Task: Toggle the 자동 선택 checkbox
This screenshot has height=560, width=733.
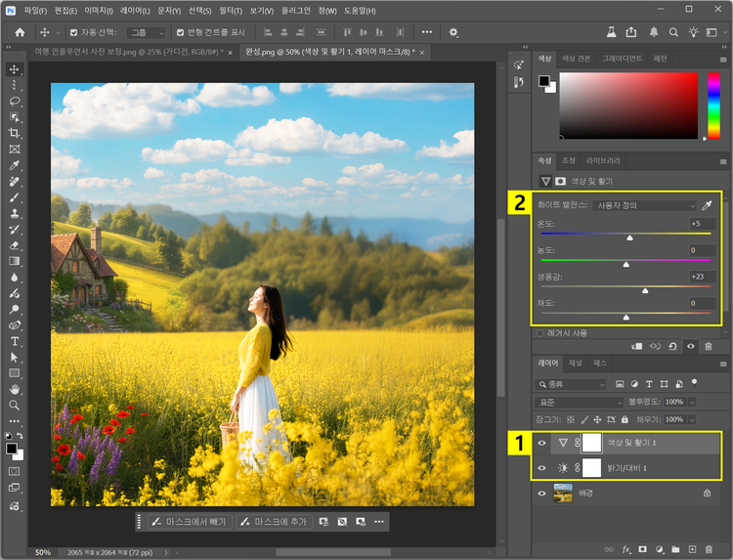Action: 74,32
